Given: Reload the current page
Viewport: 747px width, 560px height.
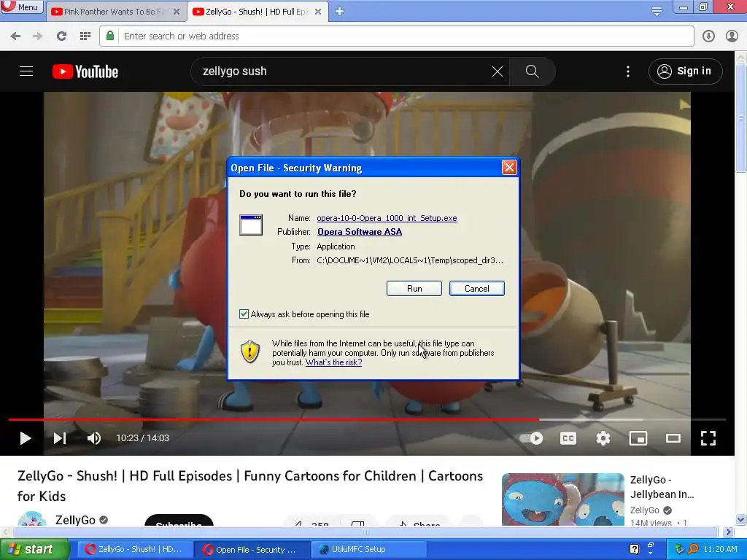Looking at the screenshot, I should 61,36.
